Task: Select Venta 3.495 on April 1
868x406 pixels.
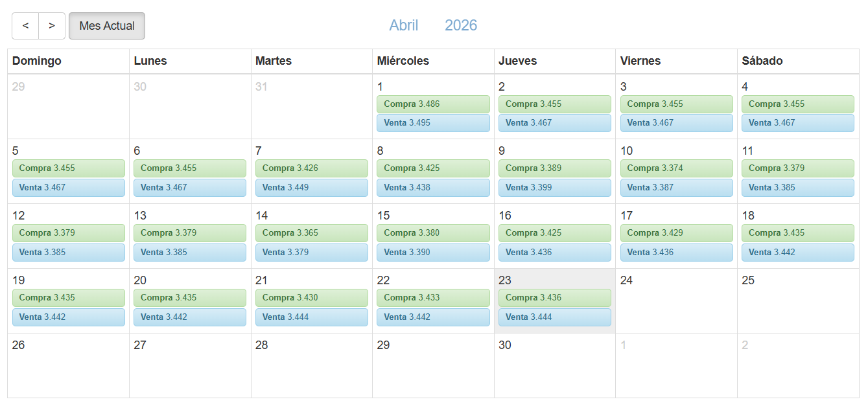Action: click(433, 123)
